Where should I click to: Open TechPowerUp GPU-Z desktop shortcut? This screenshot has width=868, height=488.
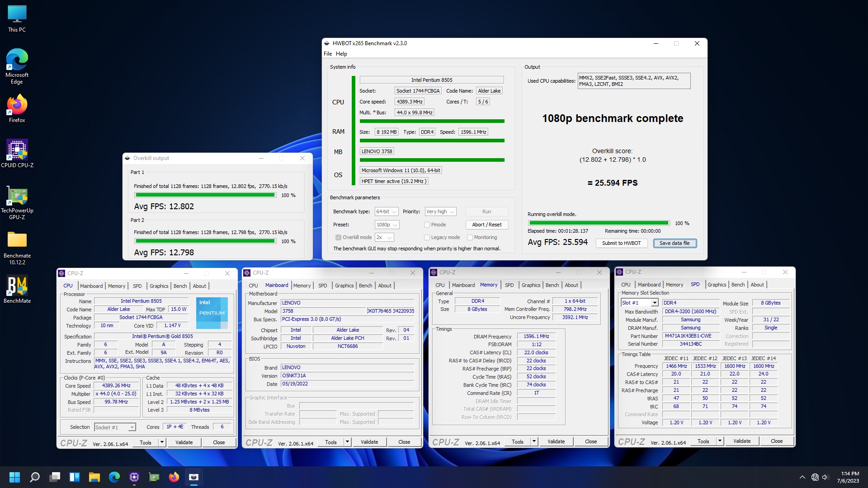(17, 202)
